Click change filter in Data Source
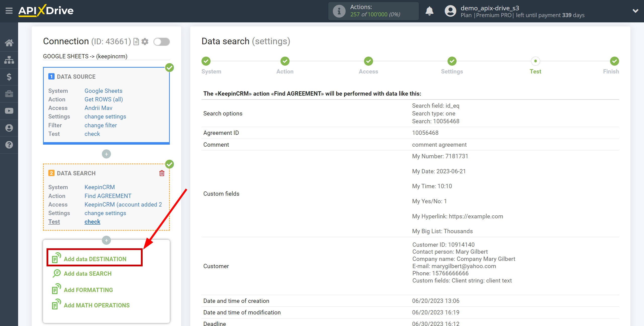 [x=101, y=125]
